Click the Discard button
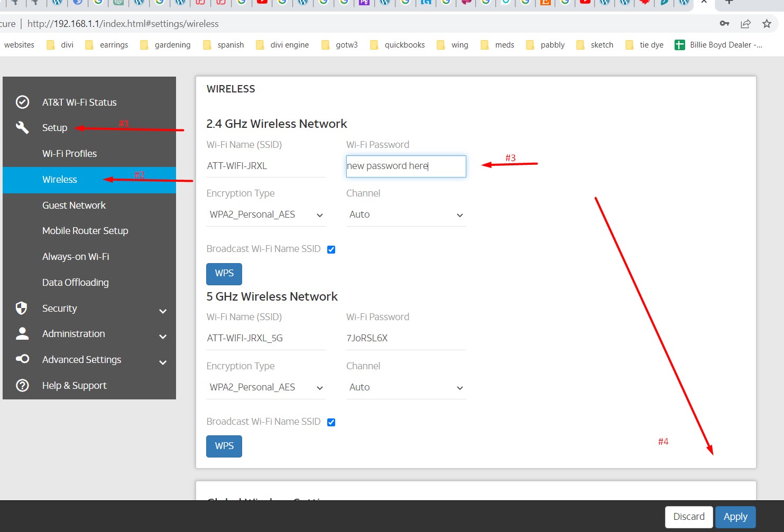The height and width of the screenshot is (532, 784). click(x=689, y=517)
